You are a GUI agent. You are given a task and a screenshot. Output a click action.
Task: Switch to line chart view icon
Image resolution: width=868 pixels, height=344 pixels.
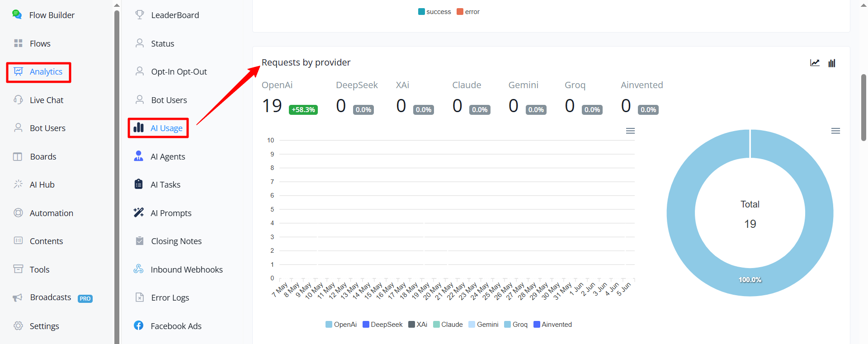pyautogui.click(x=815, y=63)
